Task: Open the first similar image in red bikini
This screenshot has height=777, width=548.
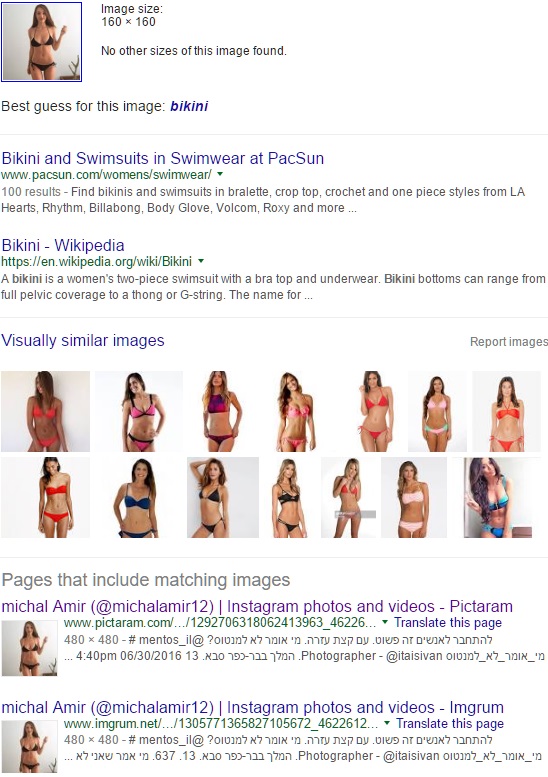Action: tap(46, 411)
